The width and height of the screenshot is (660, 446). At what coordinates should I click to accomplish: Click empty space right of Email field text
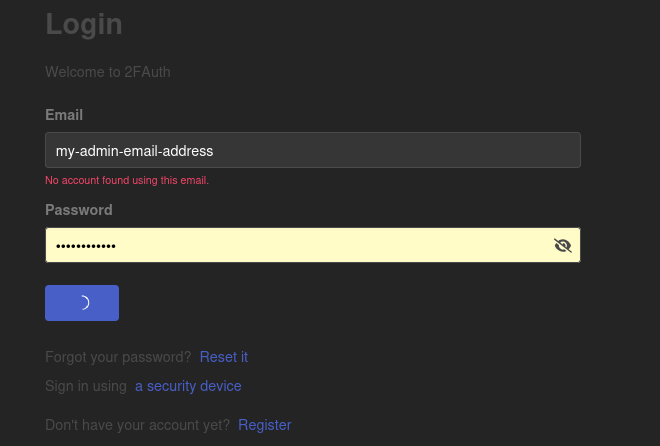[x=396, y=150]
